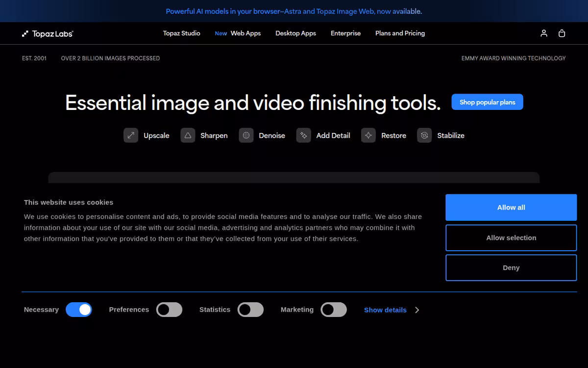Click the Topaz Labs logo
This screenshot has width=588, height=368.
pyautogui.click(x=48, y=33)
